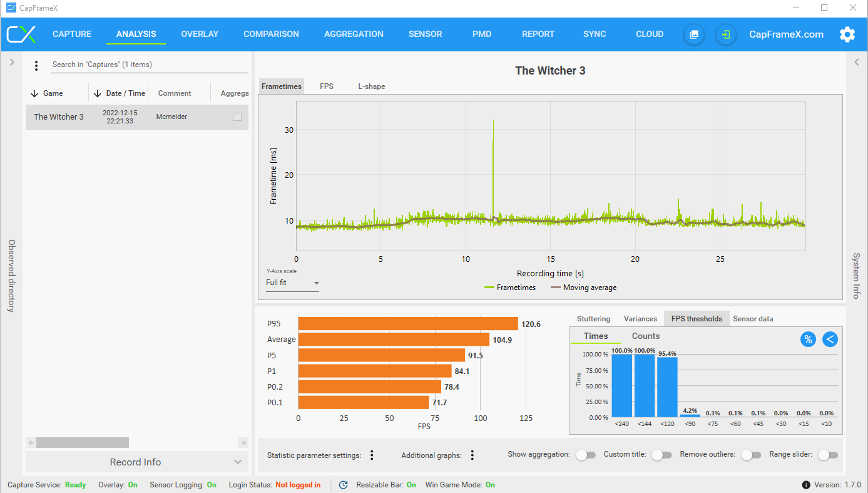Toggle the Range slider switch

coord(827,455)
